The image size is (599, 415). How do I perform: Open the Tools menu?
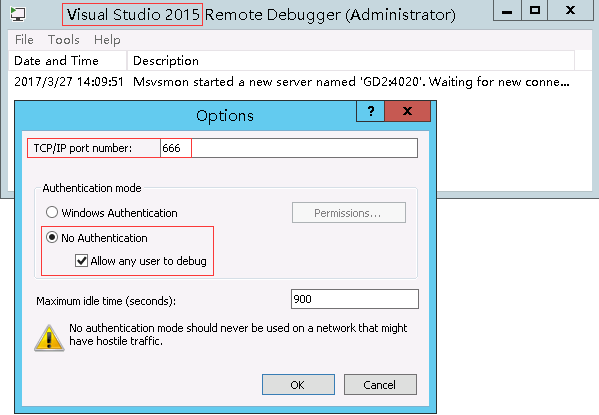tap(63, 40)
